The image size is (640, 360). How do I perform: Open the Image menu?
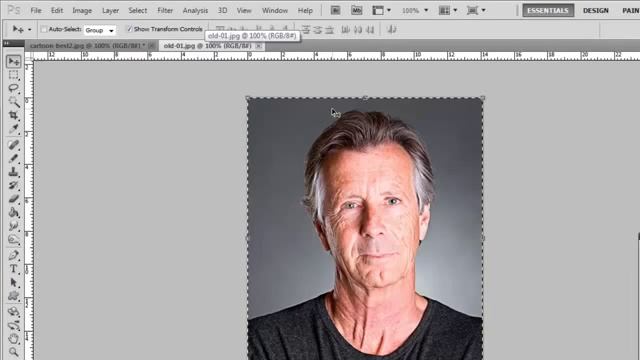(x=82, y=11)
